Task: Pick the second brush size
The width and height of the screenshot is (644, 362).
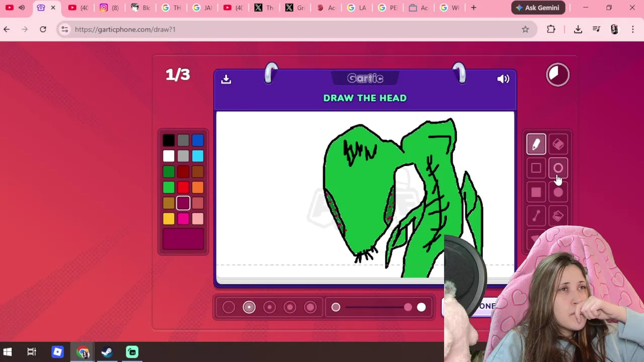Action: click(x=249, y=307)
